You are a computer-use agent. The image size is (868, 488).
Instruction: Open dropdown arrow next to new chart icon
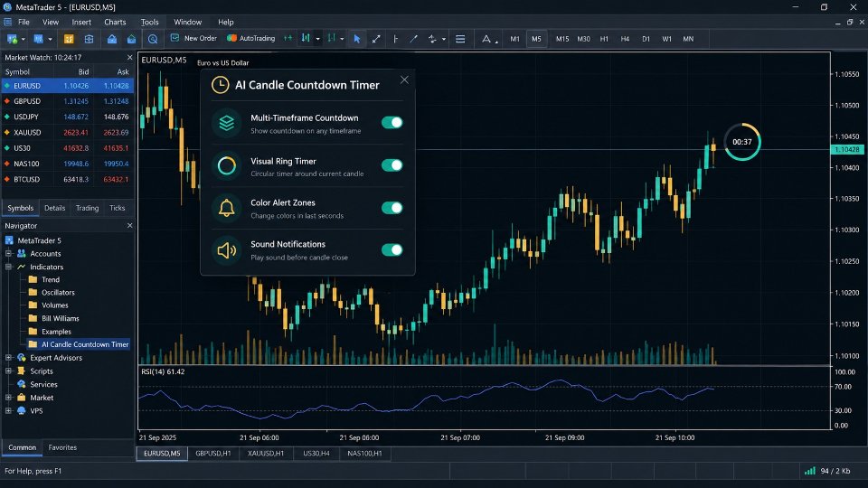click(23, 39)
